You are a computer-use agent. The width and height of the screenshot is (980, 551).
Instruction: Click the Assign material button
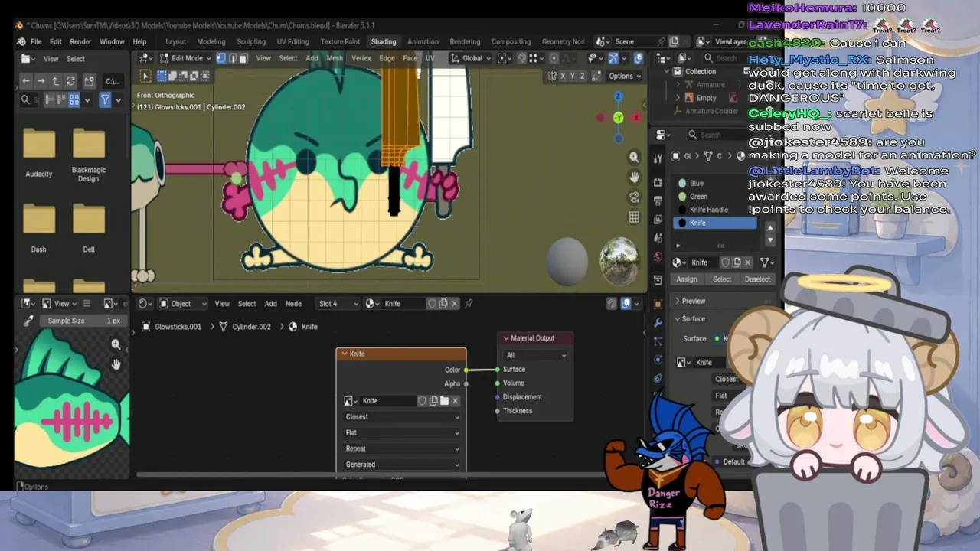(x=687, y=279)
